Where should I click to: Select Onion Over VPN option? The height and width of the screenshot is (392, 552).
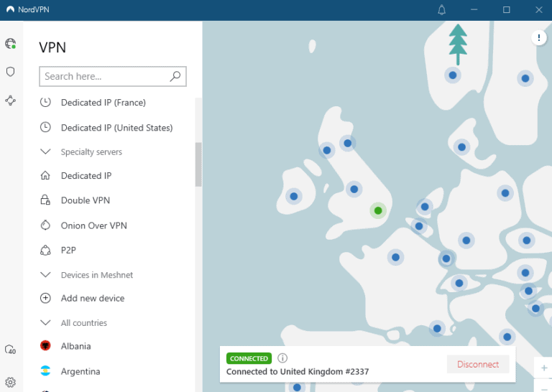click(x=93, y=225)
